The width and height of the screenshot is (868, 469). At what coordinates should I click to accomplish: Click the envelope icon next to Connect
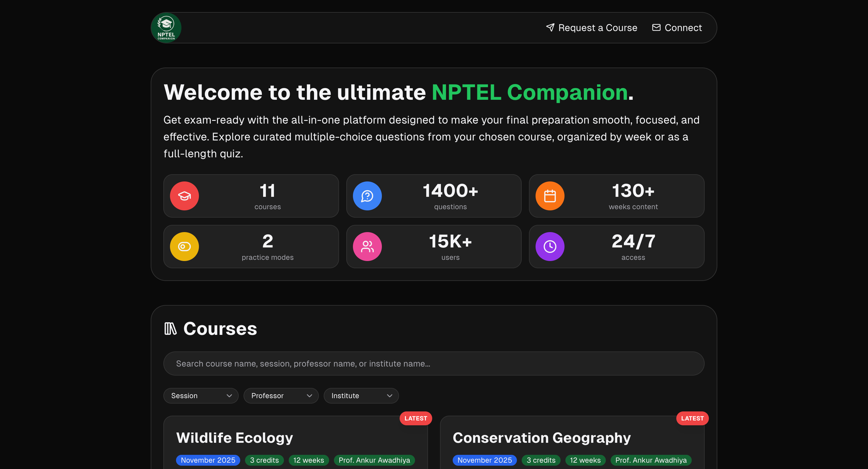[656, 27]
